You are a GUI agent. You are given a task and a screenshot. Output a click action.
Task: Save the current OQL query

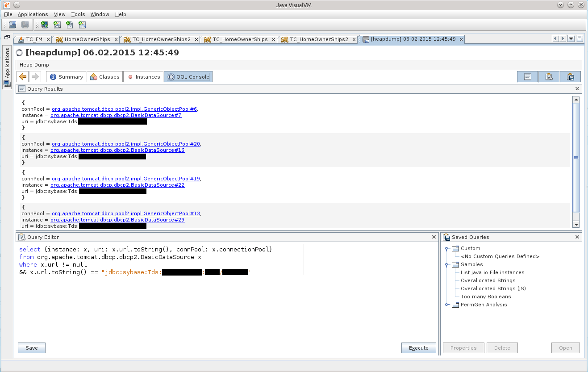coord(32,348)
